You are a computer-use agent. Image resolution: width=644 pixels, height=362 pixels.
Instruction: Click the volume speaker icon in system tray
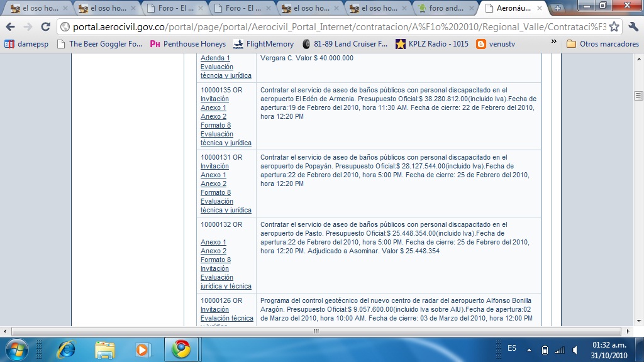coord(575,349)
